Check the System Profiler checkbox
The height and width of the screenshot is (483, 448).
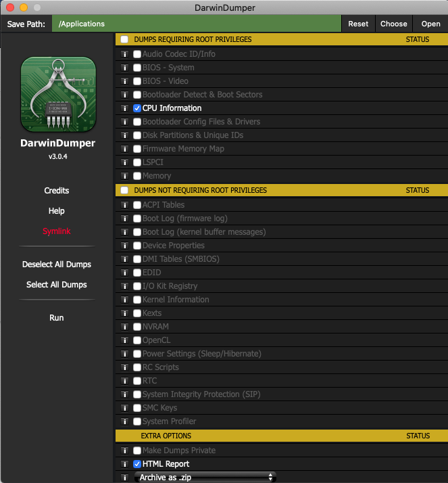pyautogui.click(x=137, y=421)
